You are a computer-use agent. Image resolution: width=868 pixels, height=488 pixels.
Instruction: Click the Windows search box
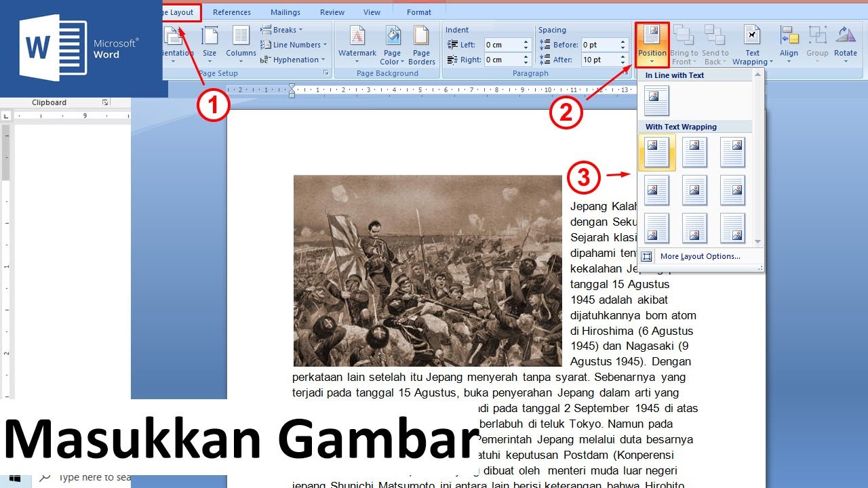85,478
